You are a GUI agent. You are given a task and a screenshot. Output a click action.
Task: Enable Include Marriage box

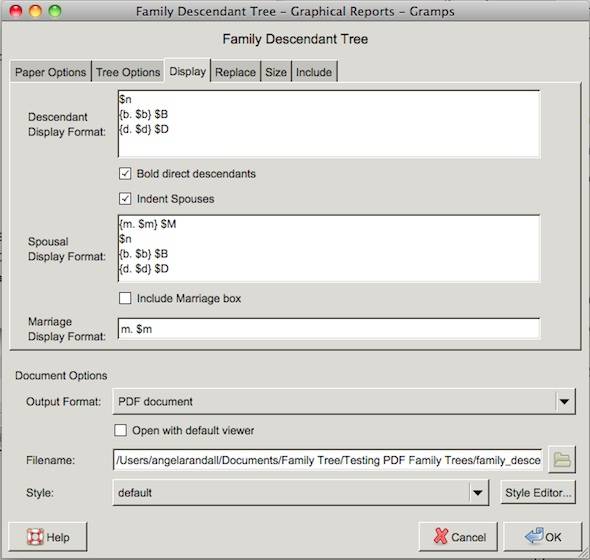point(125,298)
